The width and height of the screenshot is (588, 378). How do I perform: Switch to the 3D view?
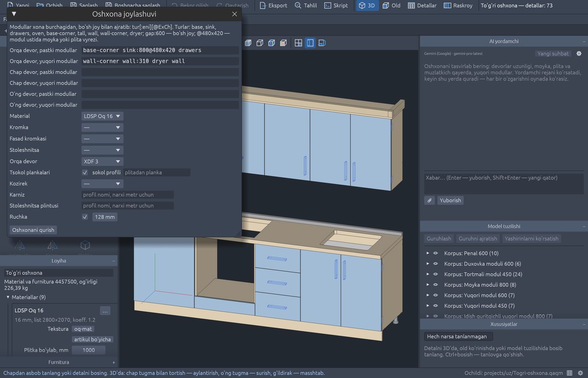click(367, 5)
